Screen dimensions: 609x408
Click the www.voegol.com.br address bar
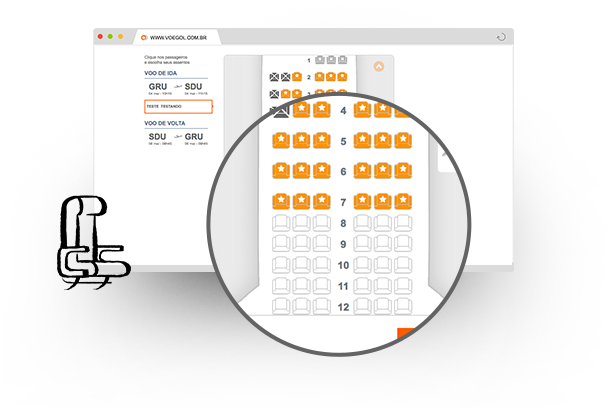point(178,37)
